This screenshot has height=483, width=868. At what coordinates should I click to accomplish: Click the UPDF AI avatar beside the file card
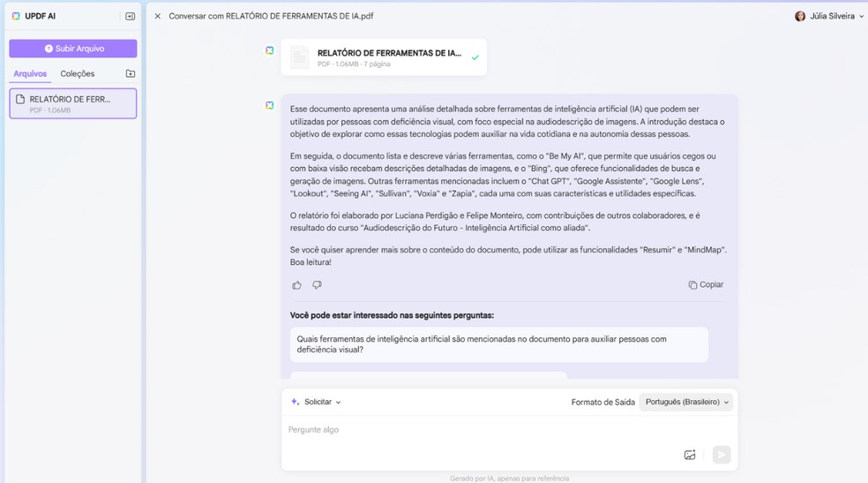click(x=270, y=50)
